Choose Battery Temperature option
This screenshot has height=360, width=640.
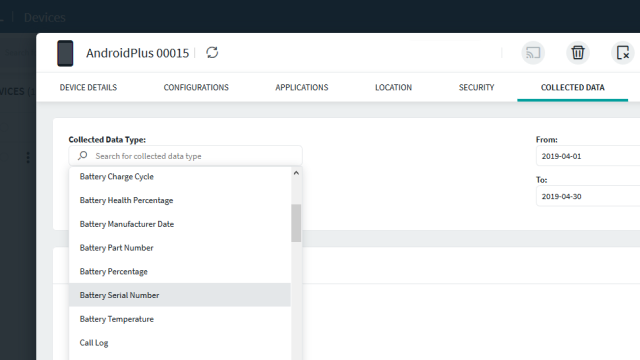pyautogui.click(x=180, y=319)
